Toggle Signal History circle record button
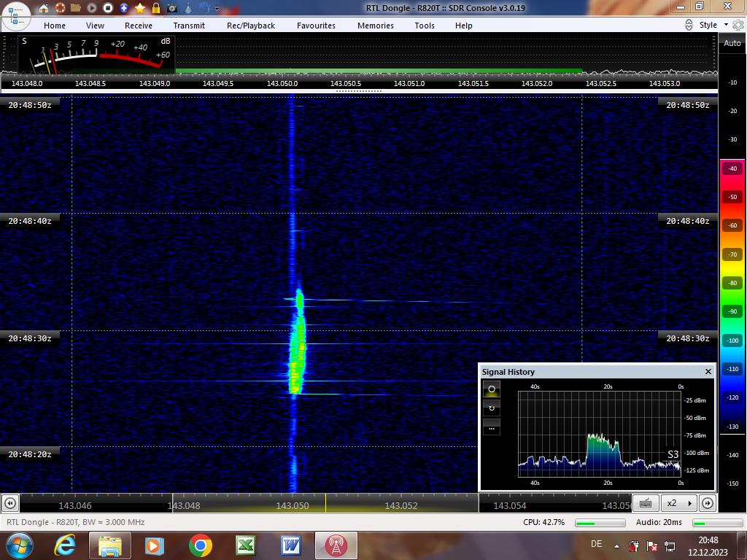The height and width of the screenshot is (560, 747). (492, 389)
